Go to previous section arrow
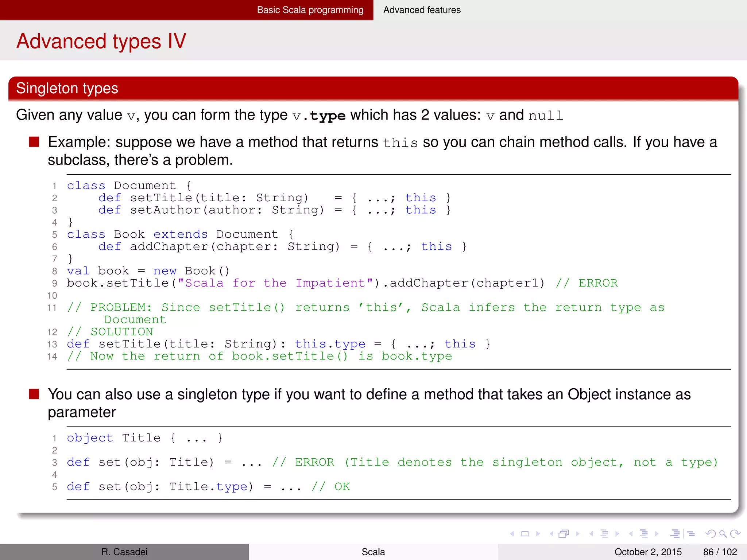The image size is (747, 560). pos(631,534)
